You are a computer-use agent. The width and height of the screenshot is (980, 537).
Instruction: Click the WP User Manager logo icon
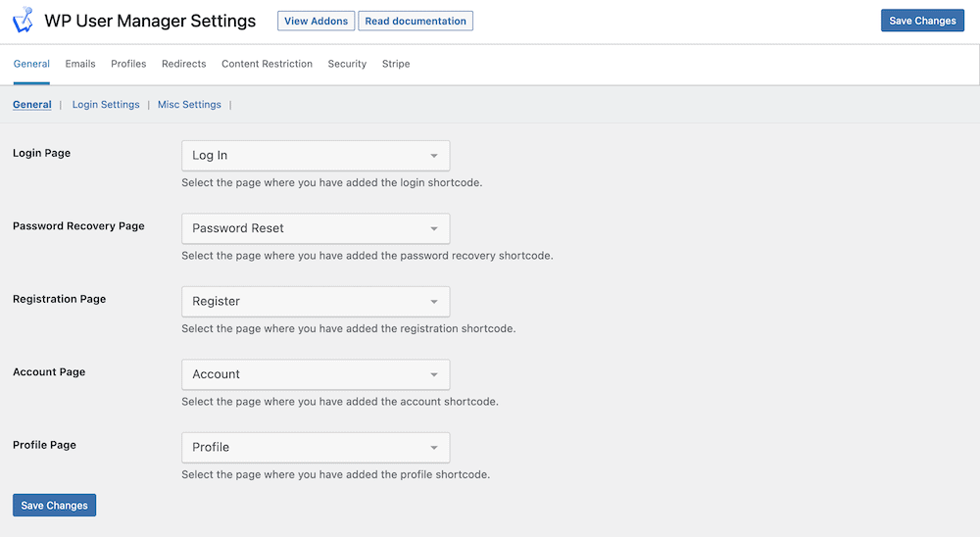click(24, 20)
